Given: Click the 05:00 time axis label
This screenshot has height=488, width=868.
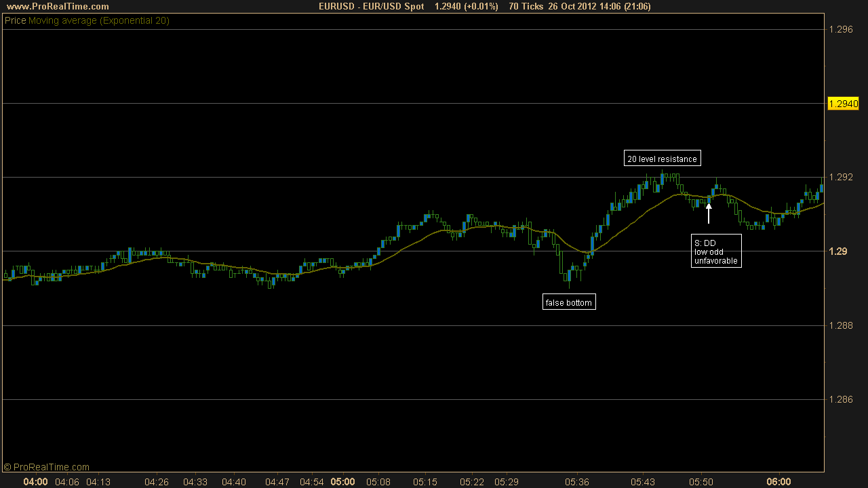Looking at the screenshot, I should pos(342,482).
